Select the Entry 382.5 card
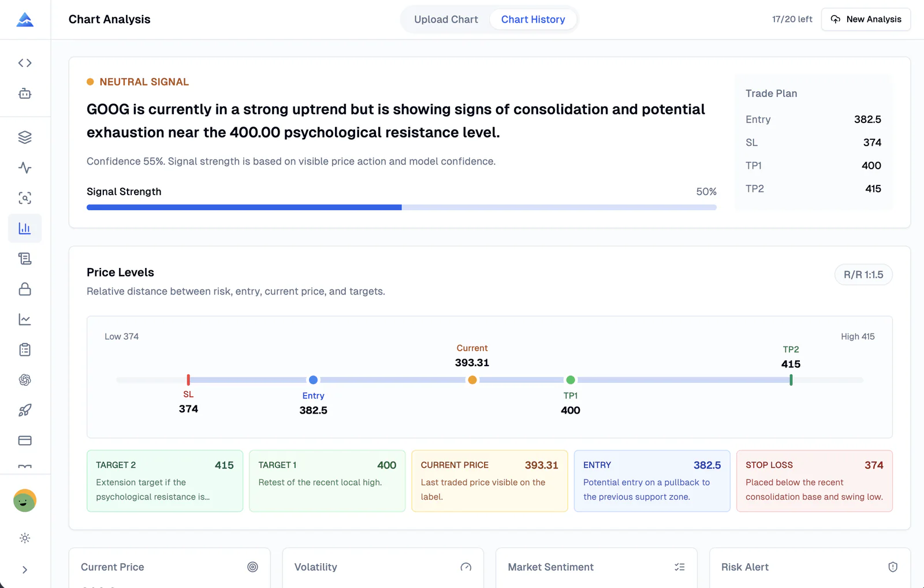The height and width of the screenshot is (588, 924). coord(652,481)
